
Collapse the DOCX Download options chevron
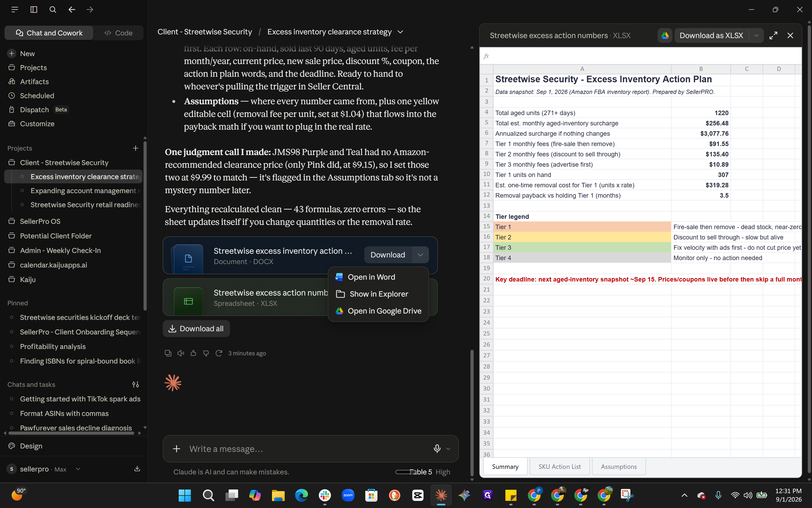point(420,255)
